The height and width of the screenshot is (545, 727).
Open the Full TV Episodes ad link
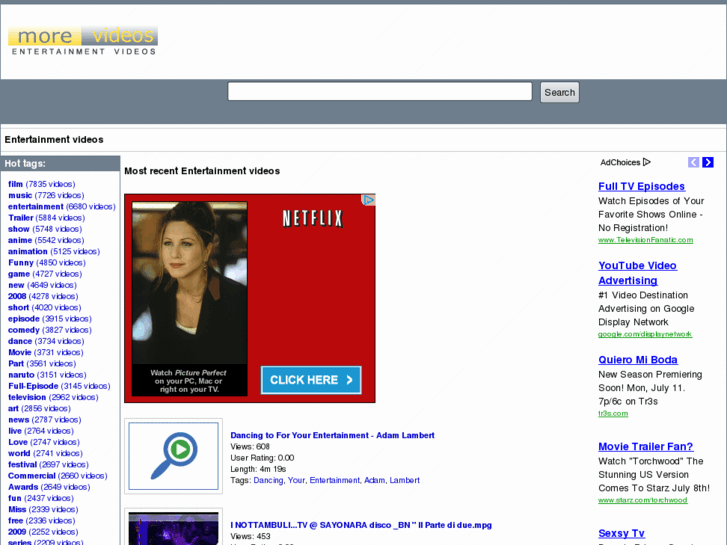click(641, 186)
